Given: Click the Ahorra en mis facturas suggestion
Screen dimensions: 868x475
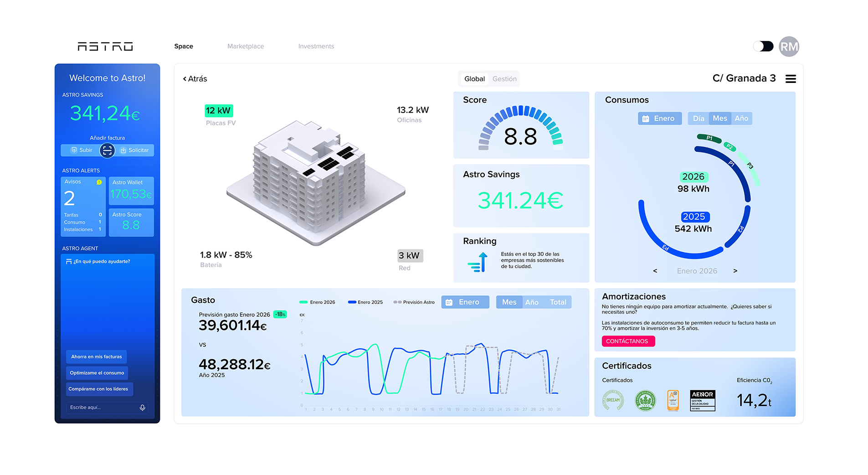Looking at the screenshot, I should click(96, 357).
